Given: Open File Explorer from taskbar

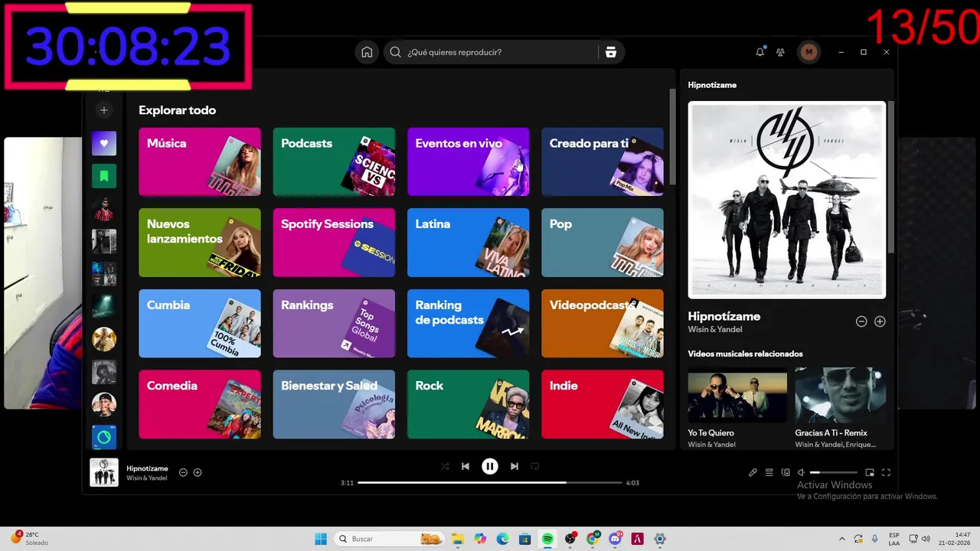Looking at the screenshot, I should point(457,539).
